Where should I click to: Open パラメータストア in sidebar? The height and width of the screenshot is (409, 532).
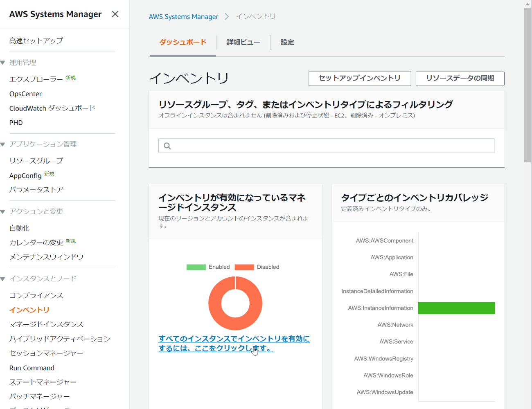point(36,189)
